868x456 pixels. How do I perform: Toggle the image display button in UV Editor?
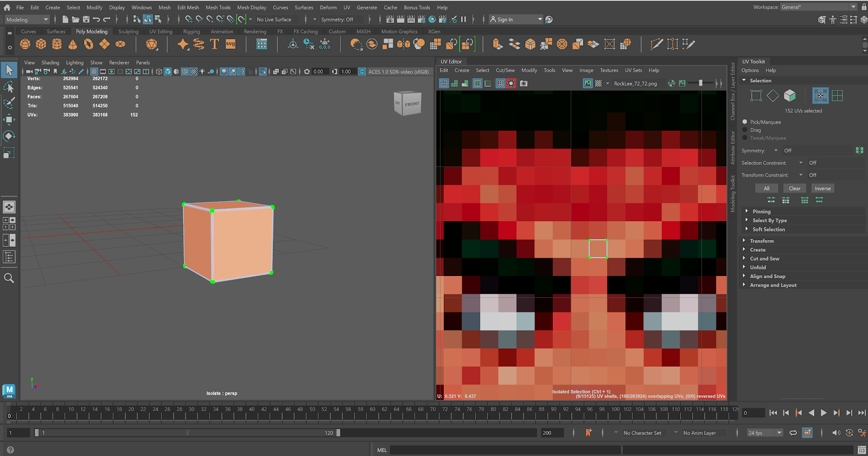[x=588, y=84]
